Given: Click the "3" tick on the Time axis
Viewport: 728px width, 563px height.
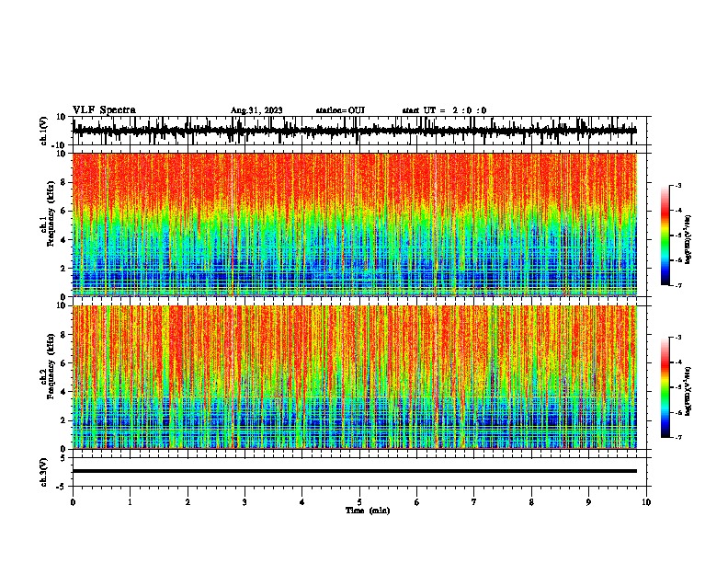Looking at the screenshot, I should 245,502.
